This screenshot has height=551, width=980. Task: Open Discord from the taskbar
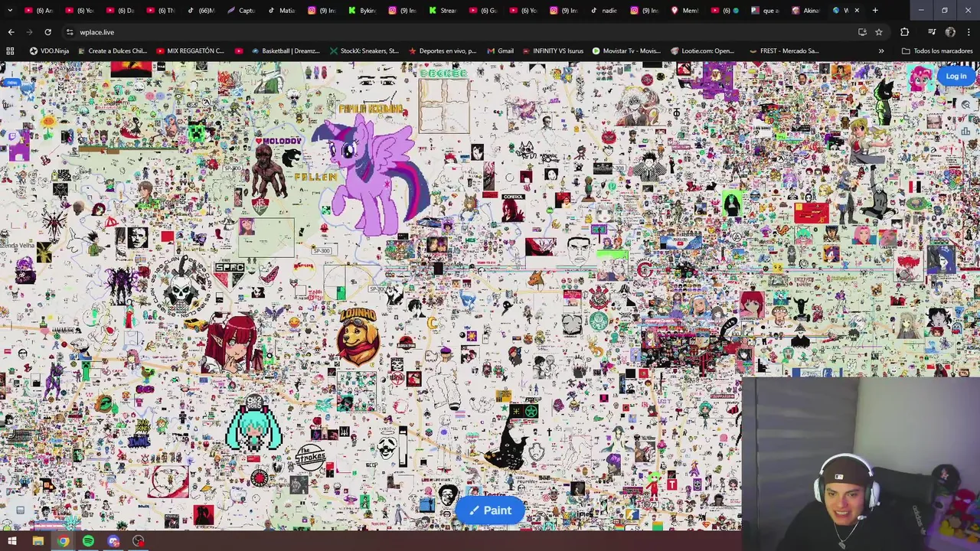click(x=113, y=541)
